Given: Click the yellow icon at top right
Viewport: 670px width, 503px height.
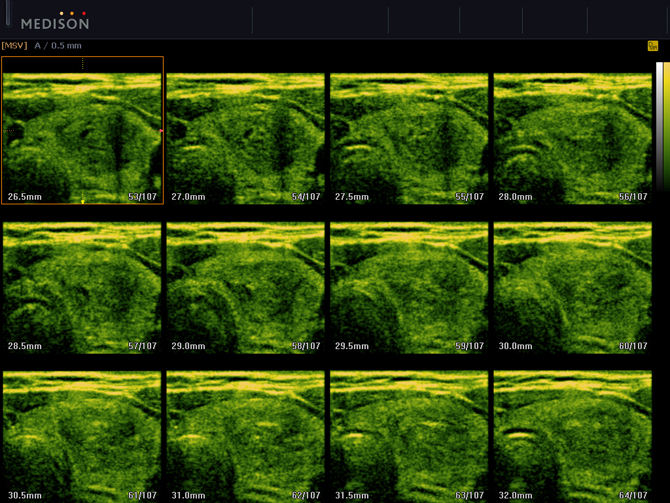Looking at the screenshot, I should coord(652,46).
